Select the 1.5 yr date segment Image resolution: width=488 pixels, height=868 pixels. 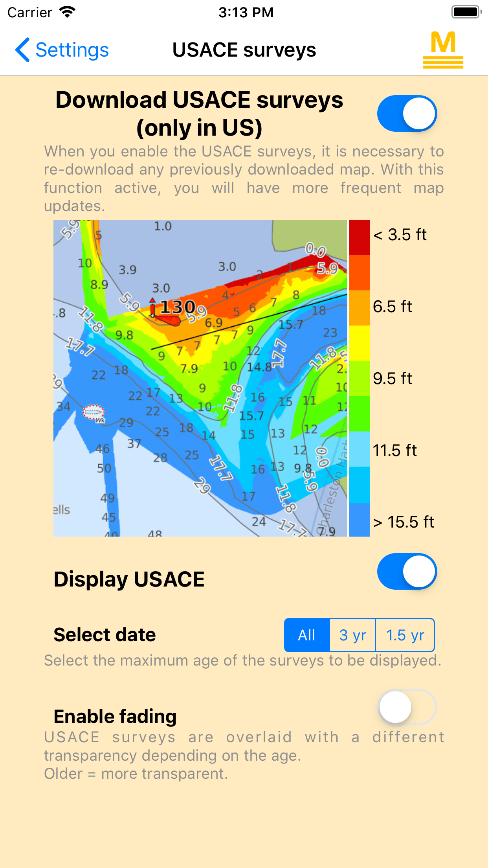tap(405, 635)
